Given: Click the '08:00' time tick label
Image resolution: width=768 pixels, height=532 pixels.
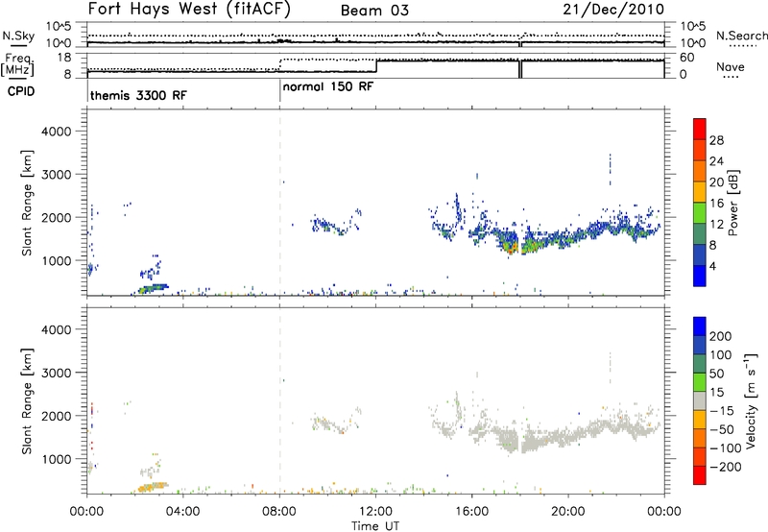Looking at the screenshot, I should [279, 512].
